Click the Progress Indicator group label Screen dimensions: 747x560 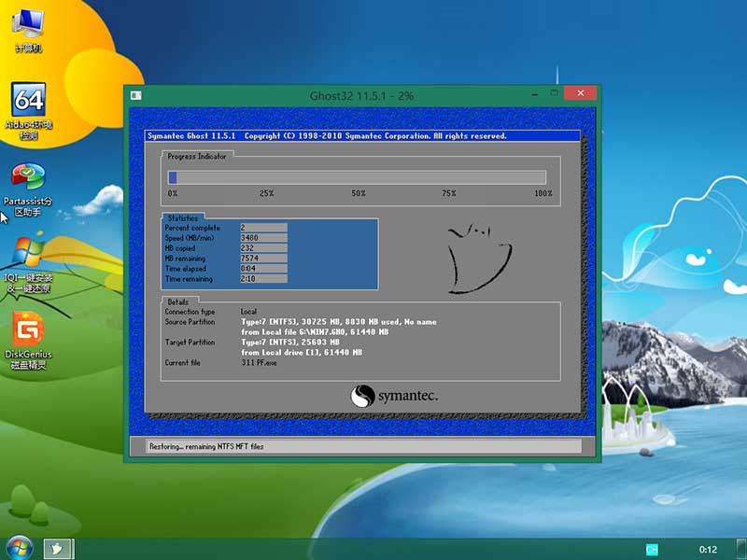click(197, 156)
